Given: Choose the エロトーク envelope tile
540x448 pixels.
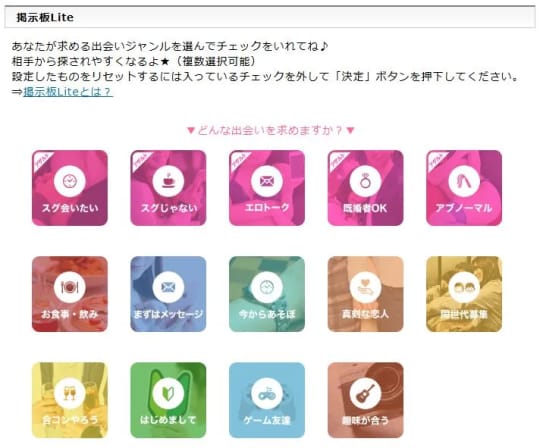Looking at the screenshot, I should tap(267, 188).
